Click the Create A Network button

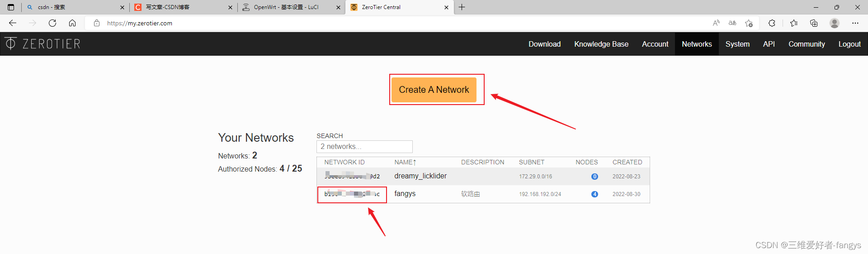pos(434,90)
